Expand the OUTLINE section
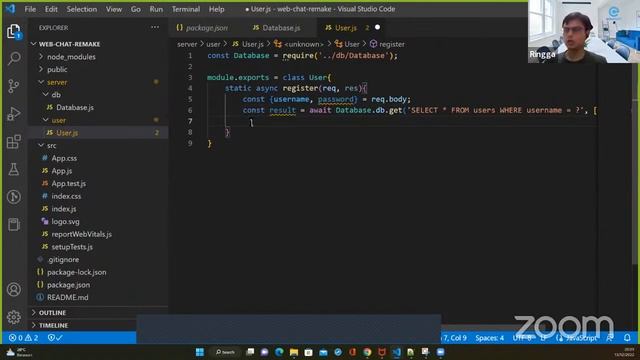640x360 pixels. click(98, 313)
